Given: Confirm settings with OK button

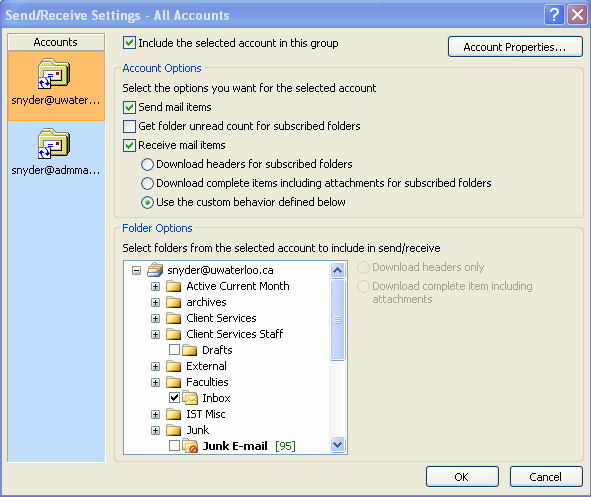Looking at the screenshot, I should point(462,477).
